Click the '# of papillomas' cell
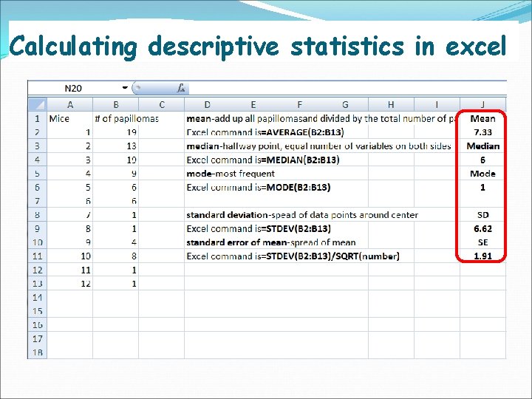 pos(116,118)
